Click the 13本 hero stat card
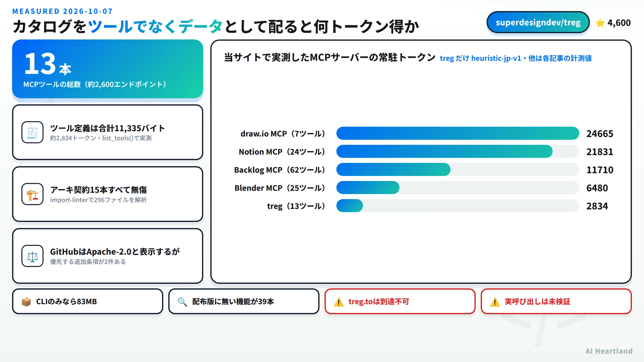Viewport: 644px width, 362px height. (x=108, y=69)
